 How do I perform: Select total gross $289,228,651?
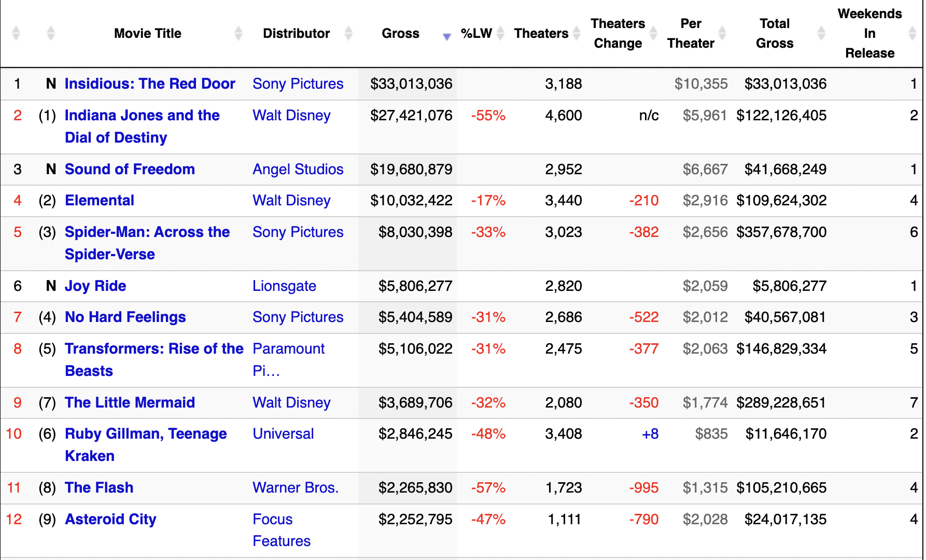[781, 403]
